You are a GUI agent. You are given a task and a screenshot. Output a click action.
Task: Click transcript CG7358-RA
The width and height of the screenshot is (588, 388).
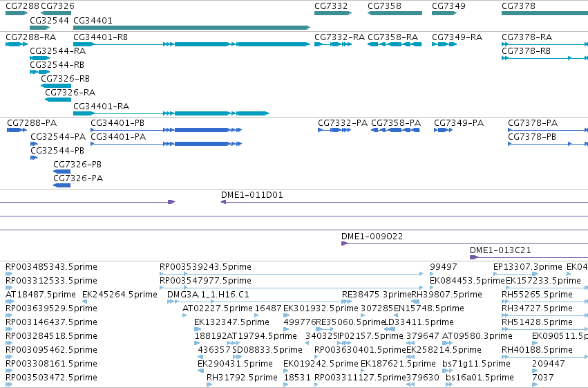392,37
